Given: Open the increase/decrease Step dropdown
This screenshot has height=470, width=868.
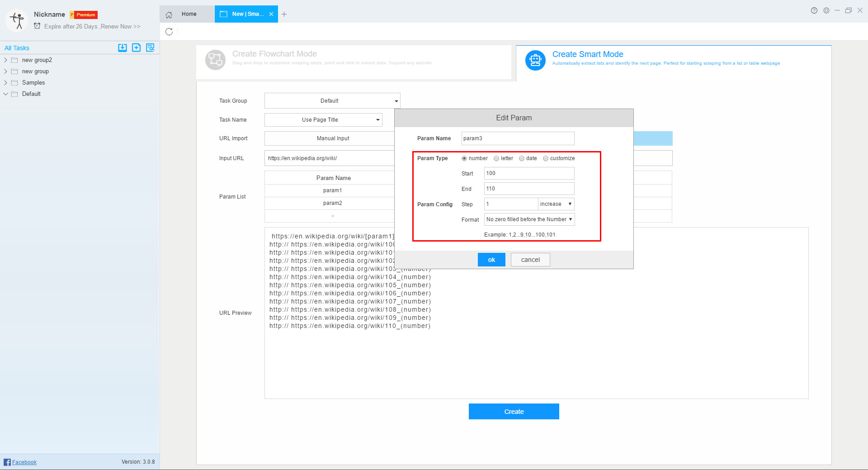Looking at the screenshot, I should 556,204.
